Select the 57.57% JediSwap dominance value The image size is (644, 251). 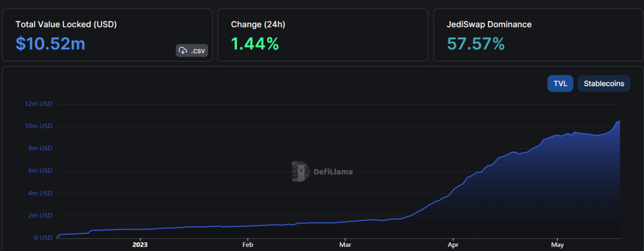[x=475, y=43]
